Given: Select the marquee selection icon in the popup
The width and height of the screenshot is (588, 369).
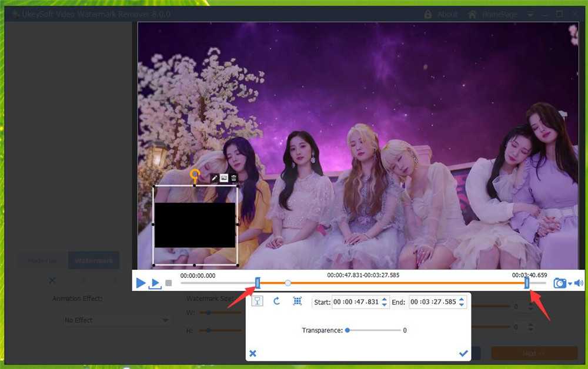Looking at the screenshot, I should (298, 301).
